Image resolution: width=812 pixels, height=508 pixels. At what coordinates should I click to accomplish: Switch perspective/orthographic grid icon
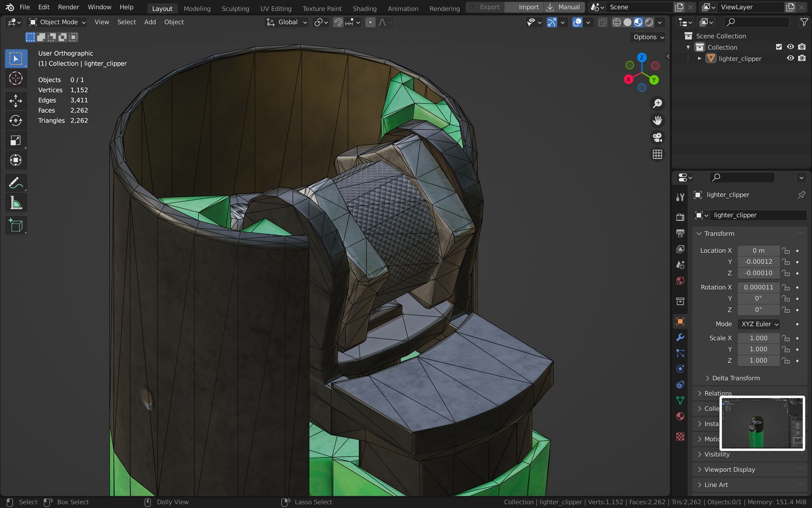pyautogui.click(x=657, y=154)
